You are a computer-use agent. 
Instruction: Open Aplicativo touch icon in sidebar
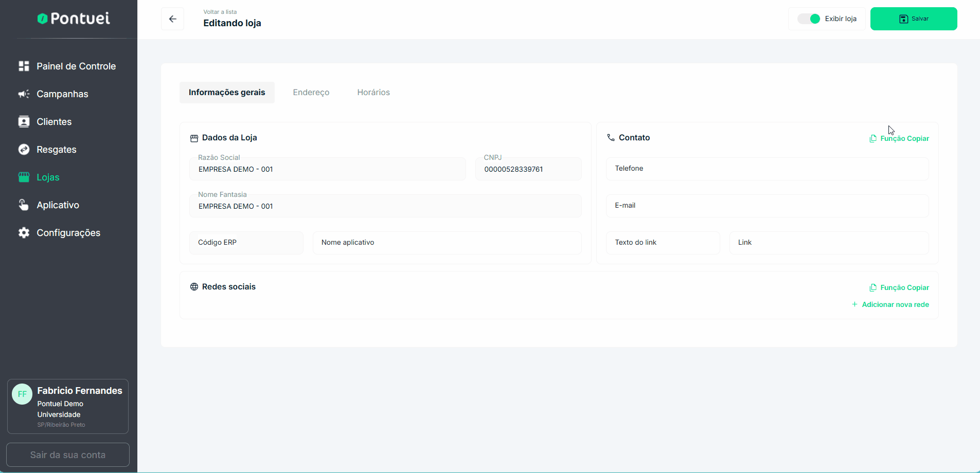click(24, 205)
